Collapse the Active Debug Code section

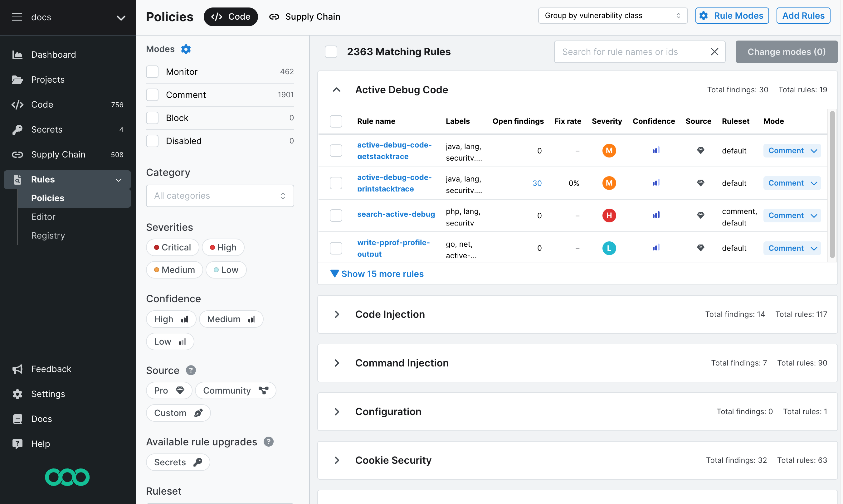click(336, 89)
